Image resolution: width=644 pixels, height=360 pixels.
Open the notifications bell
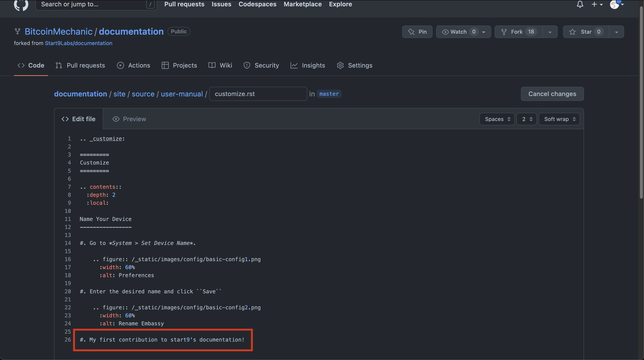pyautogui.click(x=580, y=4)
